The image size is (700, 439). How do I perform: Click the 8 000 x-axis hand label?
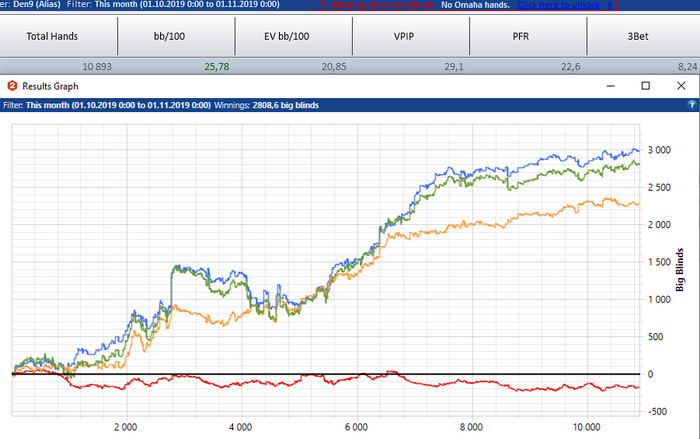471,427
